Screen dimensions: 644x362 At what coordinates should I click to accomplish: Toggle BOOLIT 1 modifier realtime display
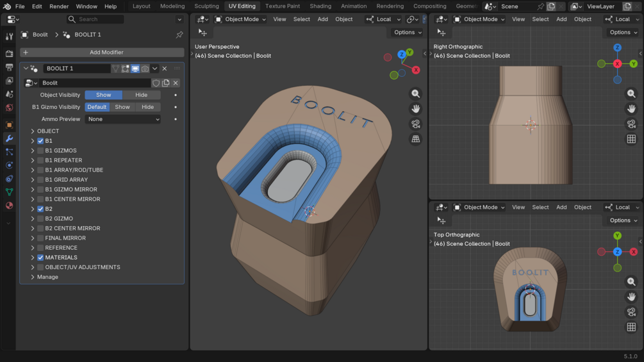coord(135,69)
